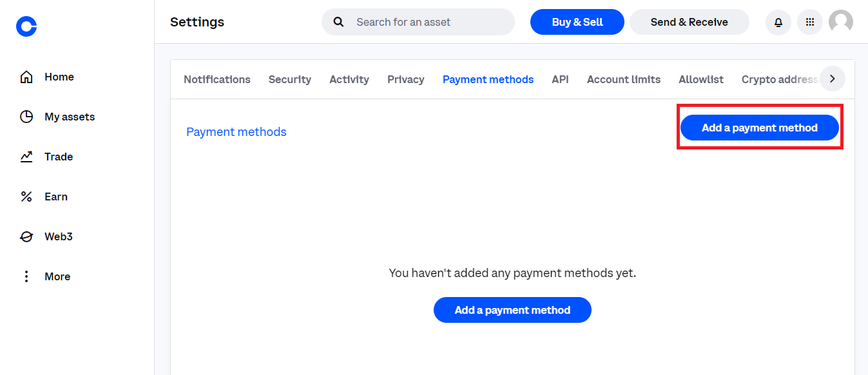Switch to the Security tab
This screenshot has width=868, height=375.
coord(290,79)
